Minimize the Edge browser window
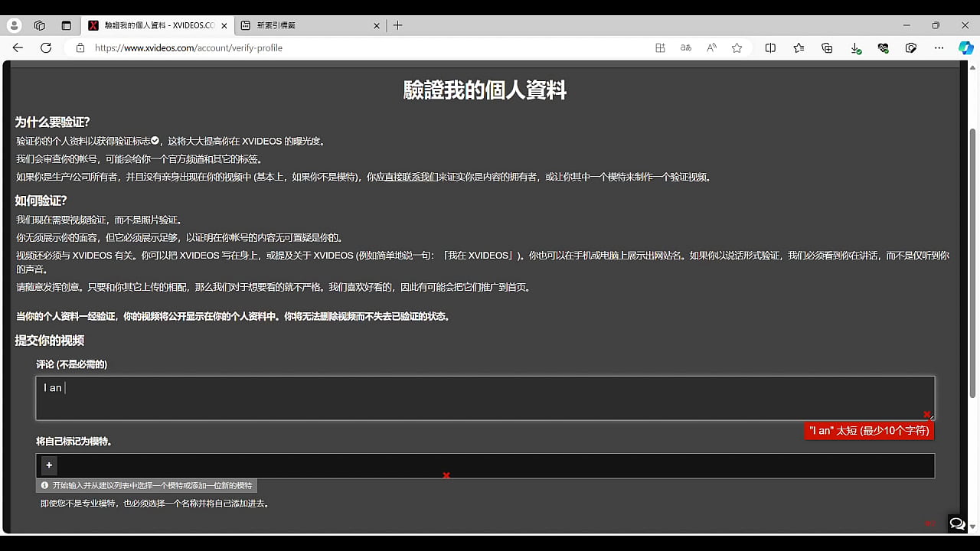Screen dimensions: 980x551 point(906,25)
